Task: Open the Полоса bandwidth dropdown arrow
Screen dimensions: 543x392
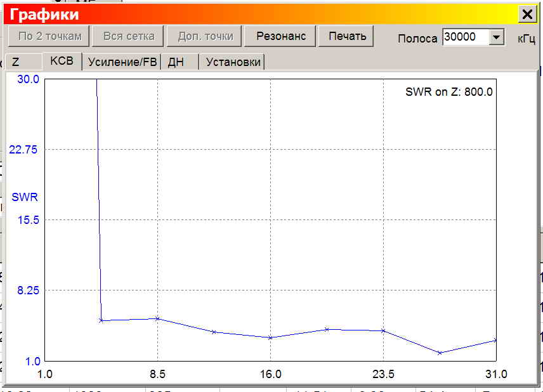Action: tap(496, 37)
